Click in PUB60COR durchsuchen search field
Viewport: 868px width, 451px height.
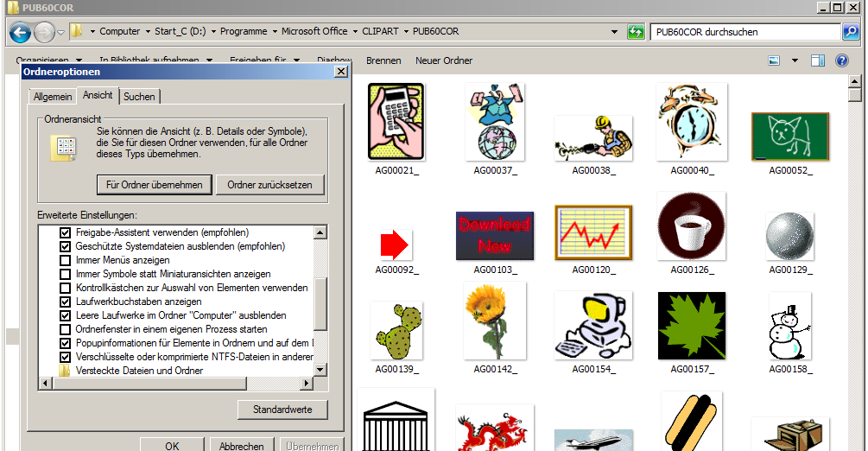[x=745, y=32]
